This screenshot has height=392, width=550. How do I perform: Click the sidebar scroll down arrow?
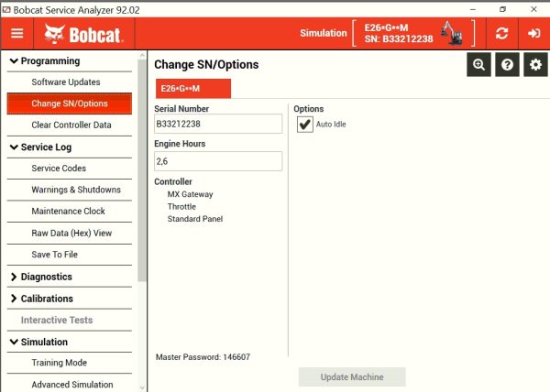(142, 387)
